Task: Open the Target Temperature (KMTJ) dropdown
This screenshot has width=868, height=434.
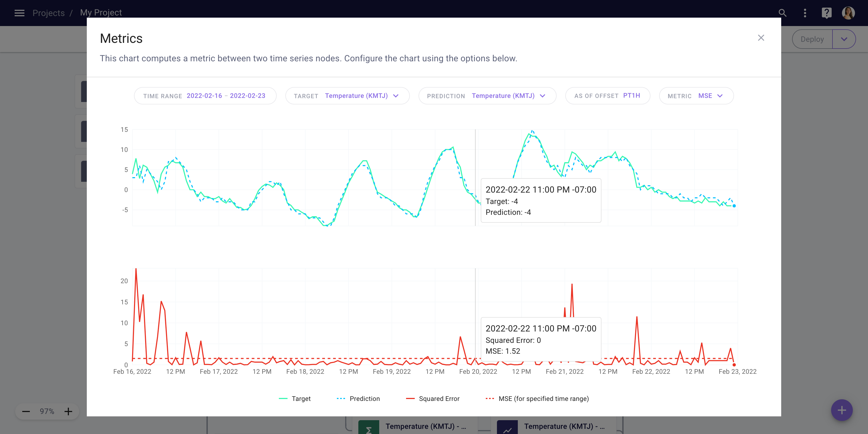Action: coord(347,96)
